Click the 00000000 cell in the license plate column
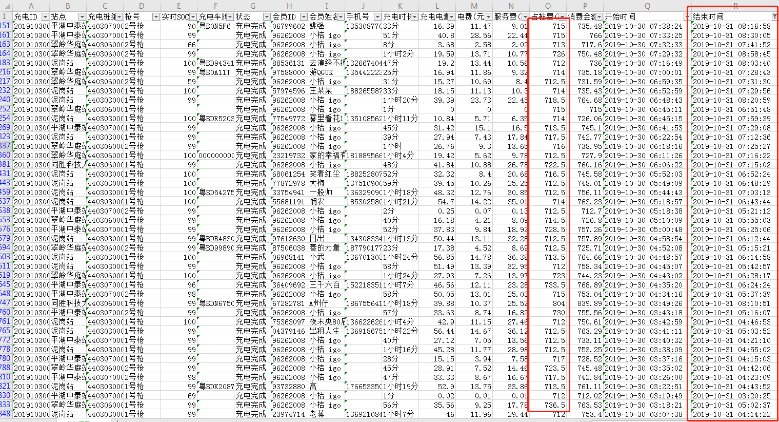Image resolution: width=779 pixels, height=422 pixels. click(215, 156)
